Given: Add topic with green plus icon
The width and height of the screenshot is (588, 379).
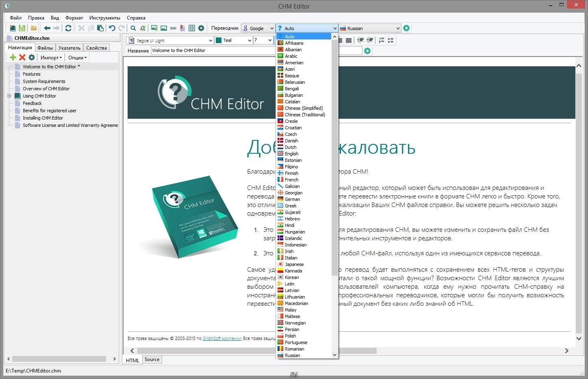Looking at the screenshot, I should tap(13, 57).
